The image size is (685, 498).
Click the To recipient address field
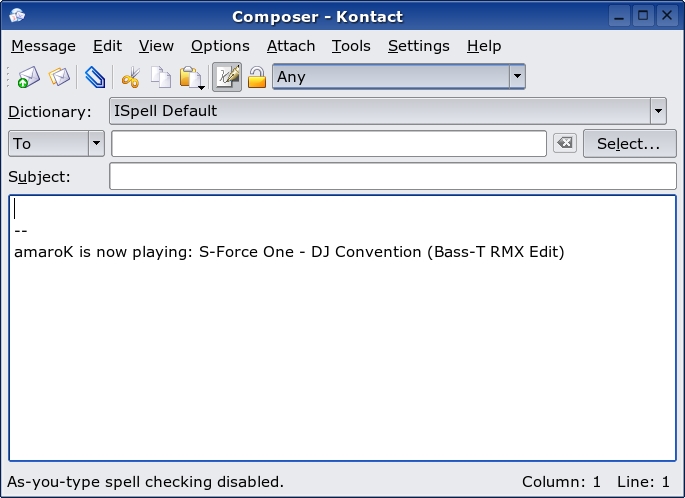(329, 143)
